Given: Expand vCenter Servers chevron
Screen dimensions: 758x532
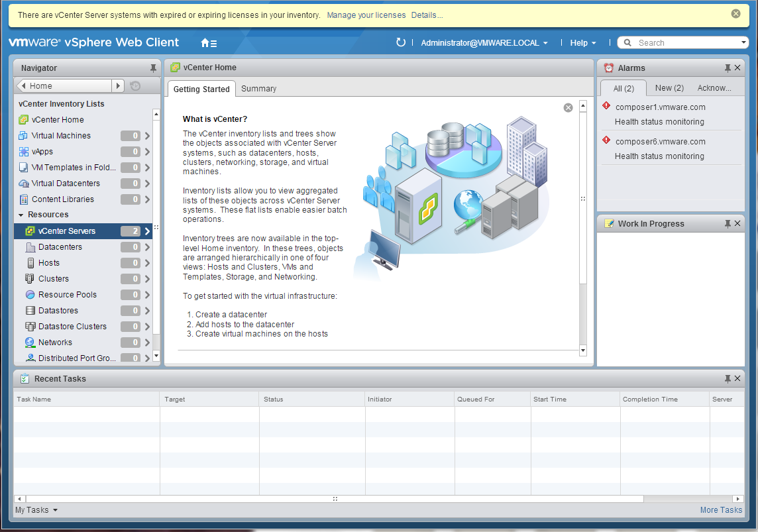Looking at the screenshot, I should (148, 231).
